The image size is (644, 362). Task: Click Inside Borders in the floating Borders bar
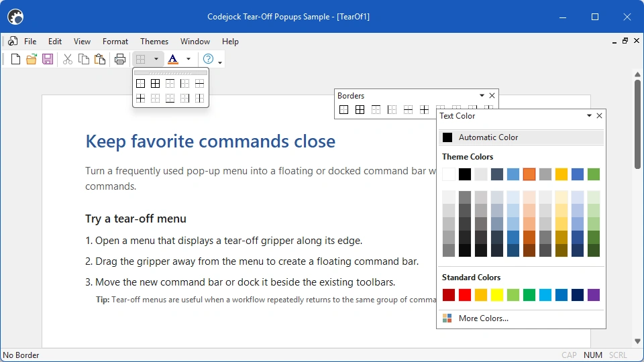pyautogui.click(x=424, y=109)
